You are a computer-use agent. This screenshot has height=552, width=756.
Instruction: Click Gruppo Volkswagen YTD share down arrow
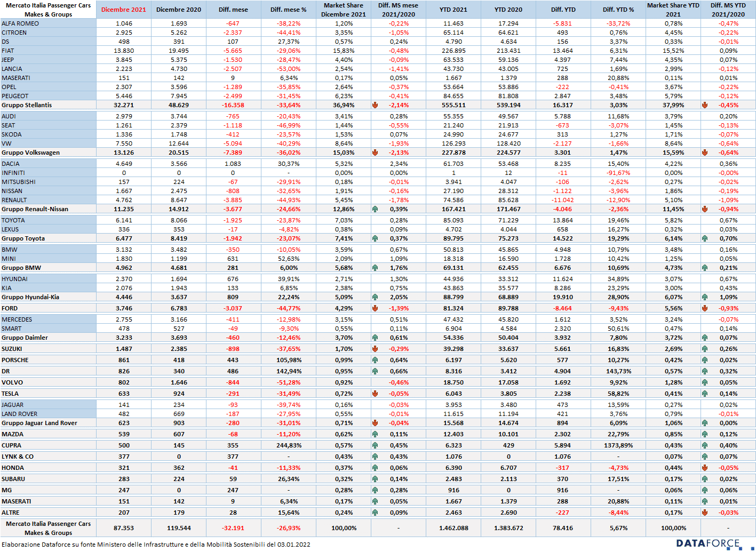705,153
